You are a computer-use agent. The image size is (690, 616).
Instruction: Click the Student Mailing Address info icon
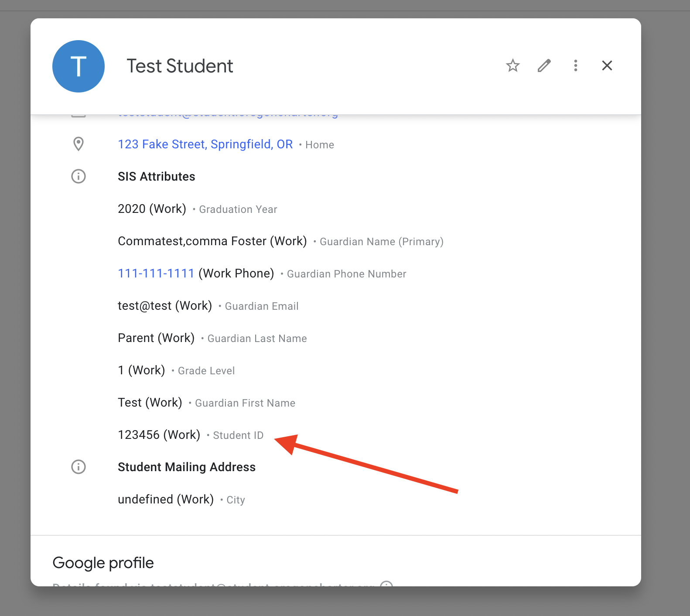79,467
